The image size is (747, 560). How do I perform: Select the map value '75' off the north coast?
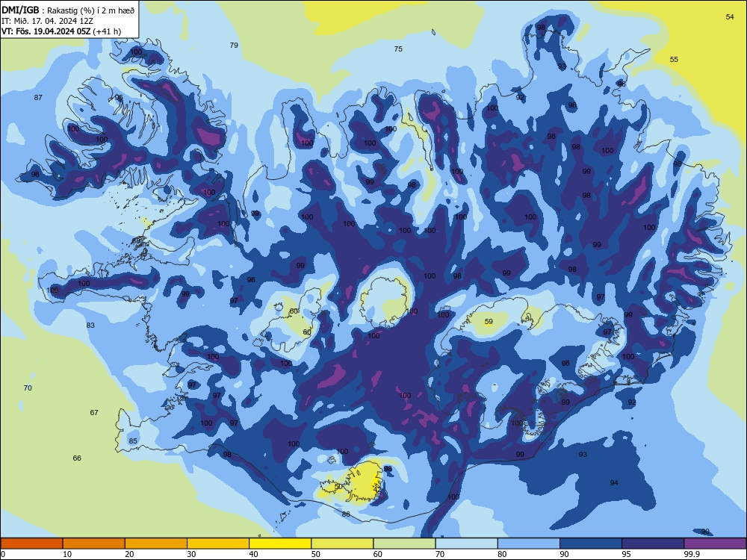coord(398,49)
